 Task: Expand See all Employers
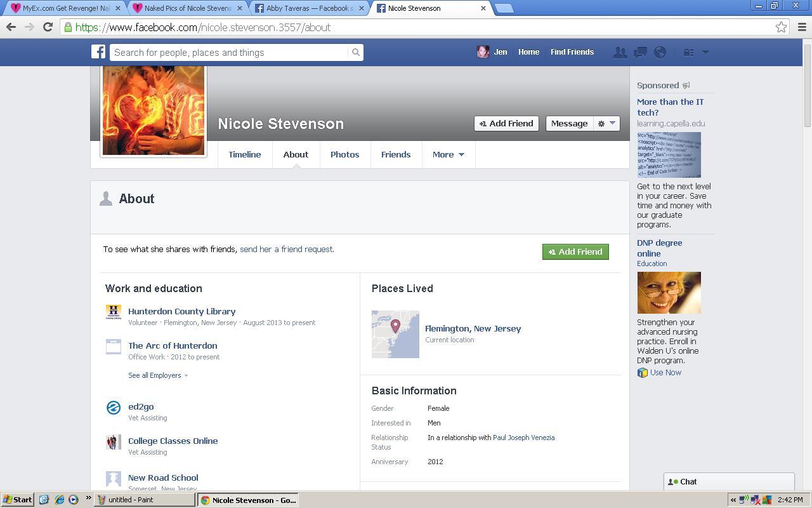[158, 375]
